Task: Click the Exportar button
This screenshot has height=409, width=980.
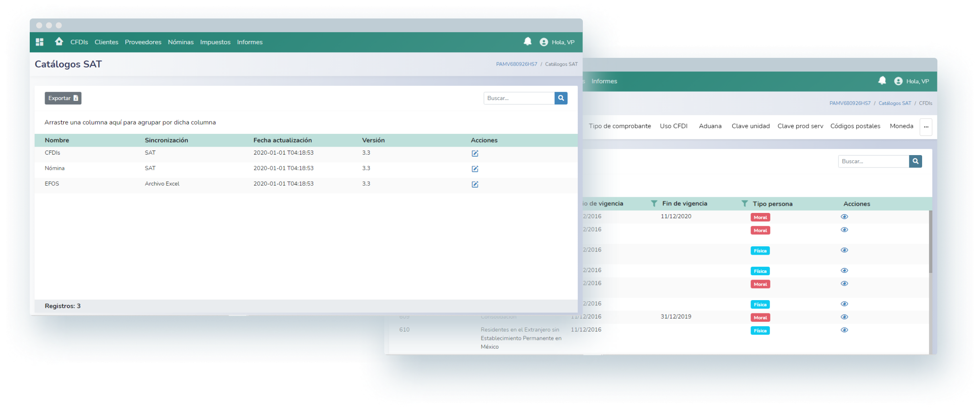Action: tap(63, 98)
